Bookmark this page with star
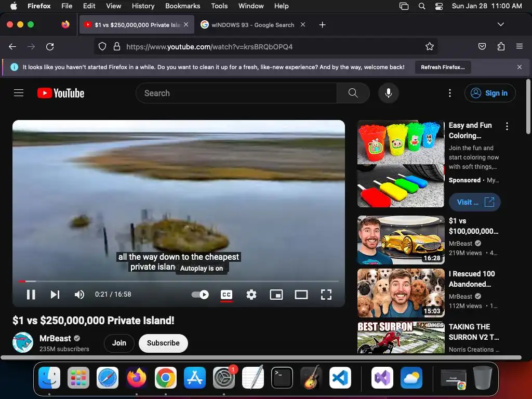The image size is (532, 399). coord(430,46)
